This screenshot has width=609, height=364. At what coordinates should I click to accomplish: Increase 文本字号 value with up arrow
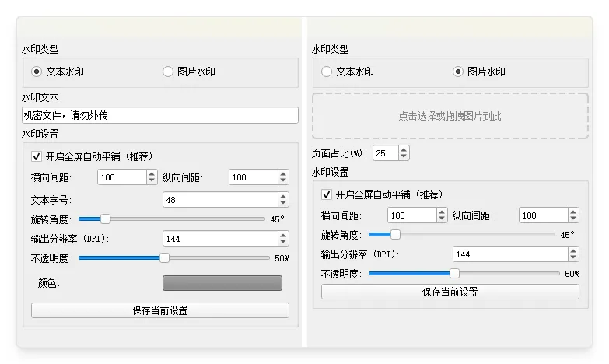282,196
